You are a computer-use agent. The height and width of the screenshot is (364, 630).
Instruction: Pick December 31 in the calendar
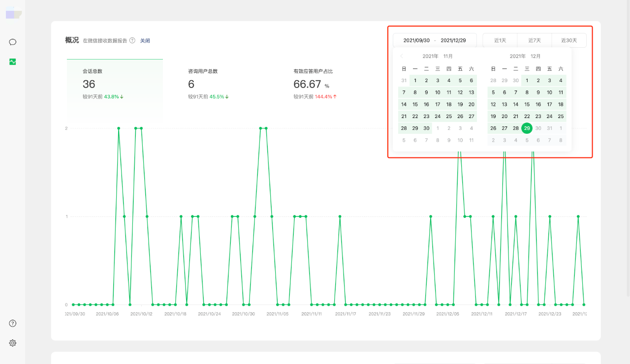click(x=550, y=128)
